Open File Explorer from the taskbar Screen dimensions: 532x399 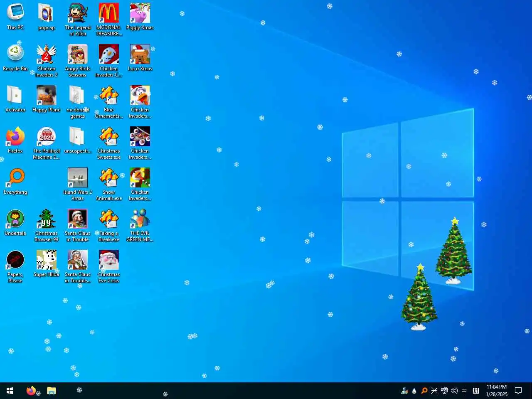pyautogui.click(x=52, y=391)
